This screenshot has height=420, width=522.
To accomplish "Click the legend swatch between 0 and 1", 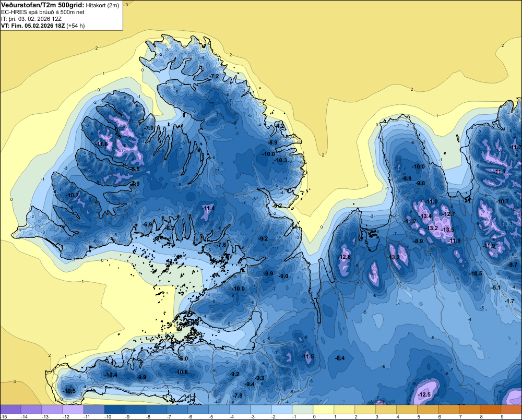I will coord(324,410).
